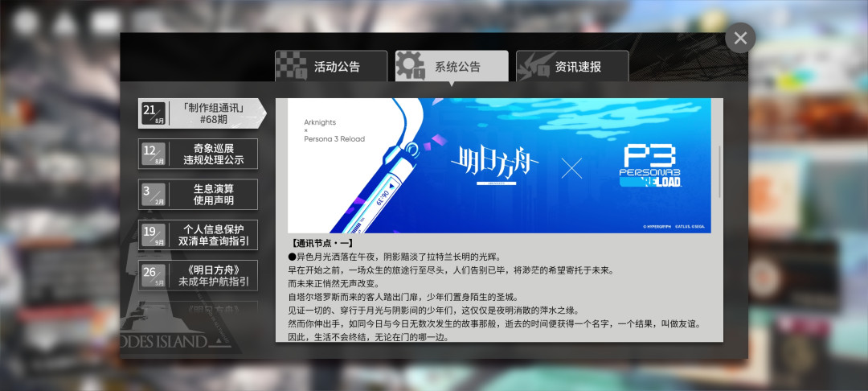Viewport: 868px width, 391px height.
Task: Open the 资讯速报 tab
Action: click(572, 67)
